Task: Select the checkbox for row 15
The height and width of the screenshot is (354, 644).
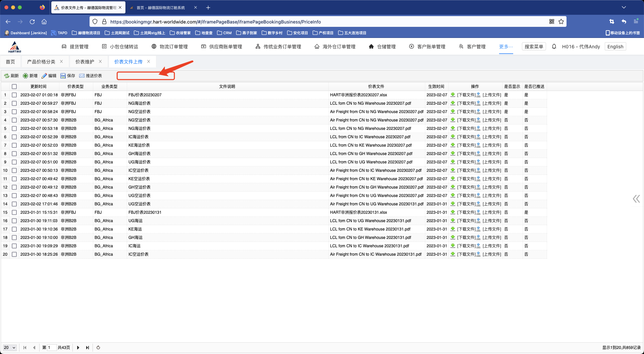Action: (x=14, y=212)
